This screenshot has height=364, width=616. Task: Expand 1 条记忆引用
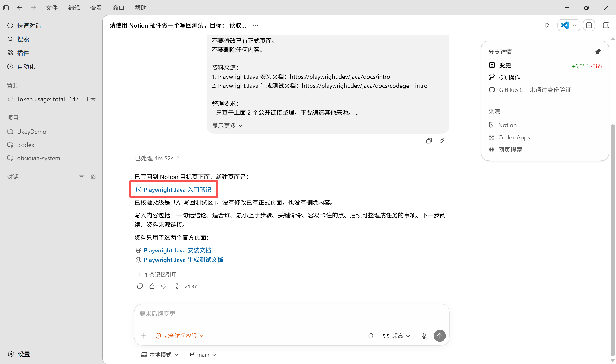[157, 275]
